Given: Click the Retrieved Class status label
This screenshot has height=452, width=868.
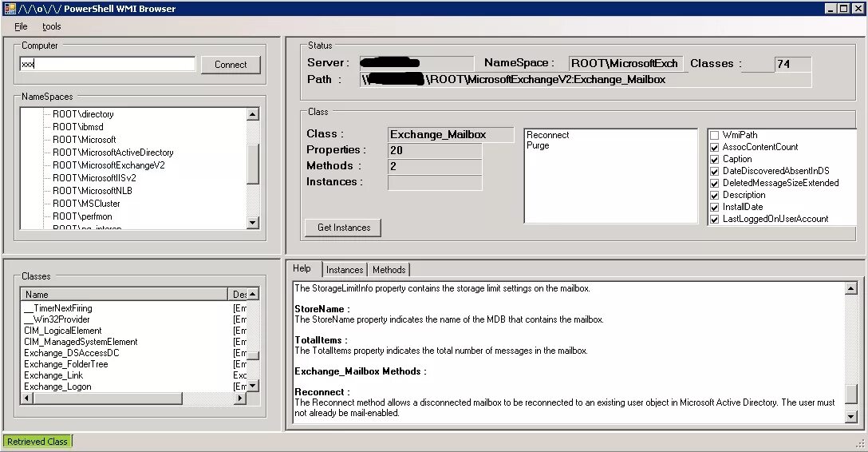Looking at the screenshot, I should tap(37, 442).
